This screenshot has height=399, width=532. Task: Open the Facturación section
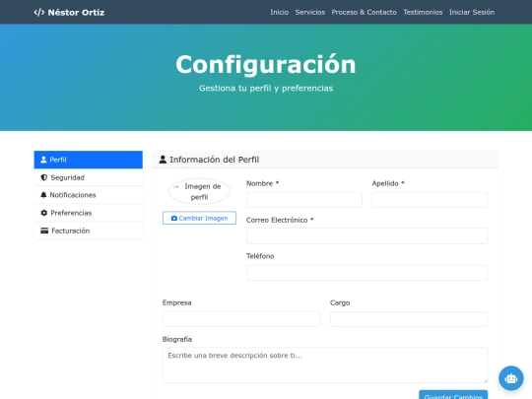tap(89, 231)
